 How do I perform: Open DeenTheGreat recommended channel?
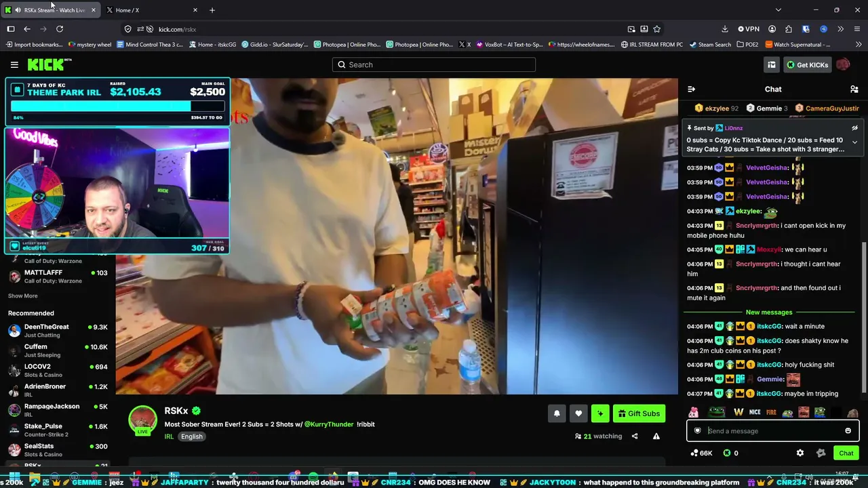tap(58, 331)
